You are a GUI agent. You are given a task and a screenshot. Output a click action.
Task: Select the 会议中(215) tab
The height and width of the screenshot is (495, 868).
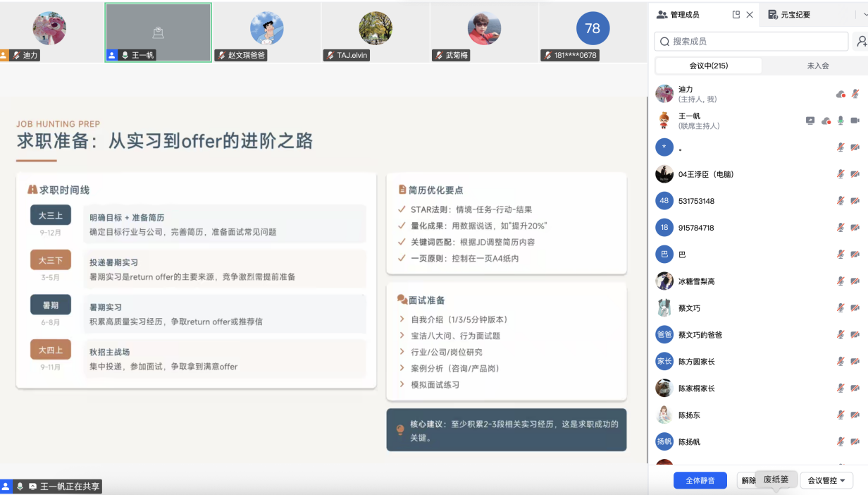click(x=708, y=66)
